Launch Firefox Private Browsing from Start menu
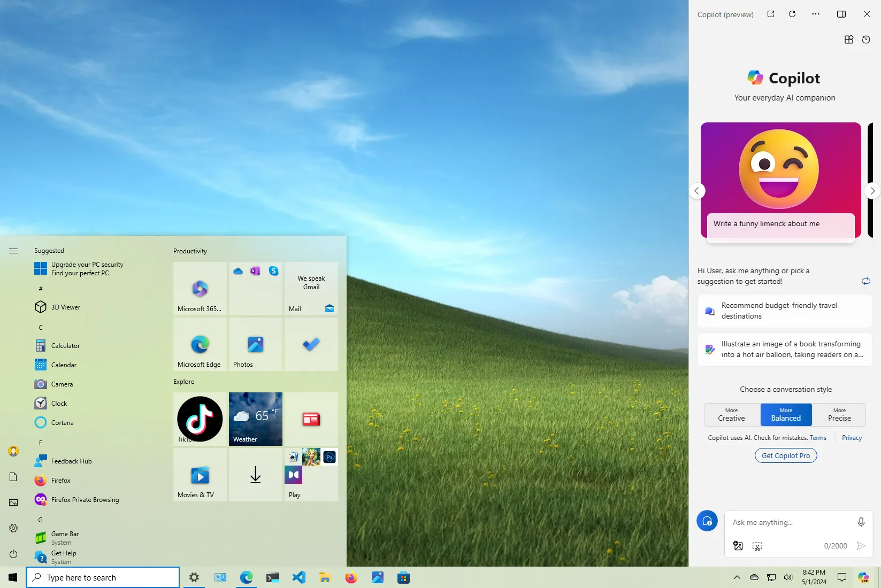Viewport: 881px width, 588px height. click(x=84, y=499)
